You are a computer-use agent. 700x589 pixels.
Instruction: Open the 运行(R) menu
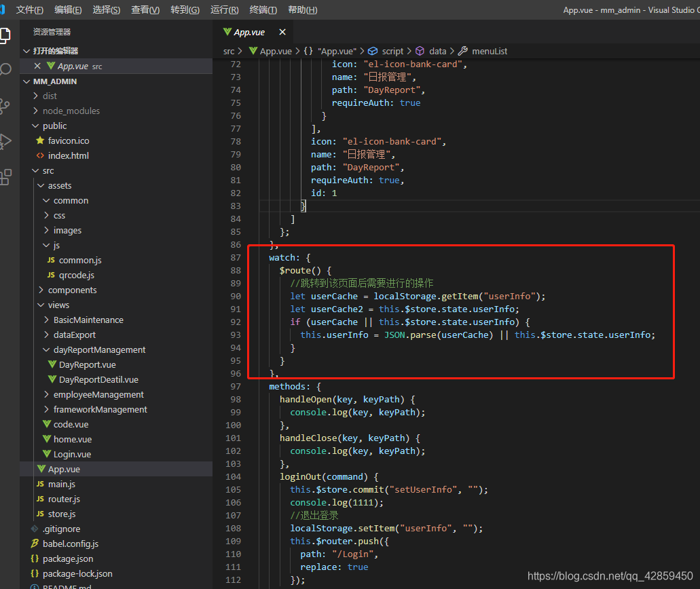(x=225, y=9)
